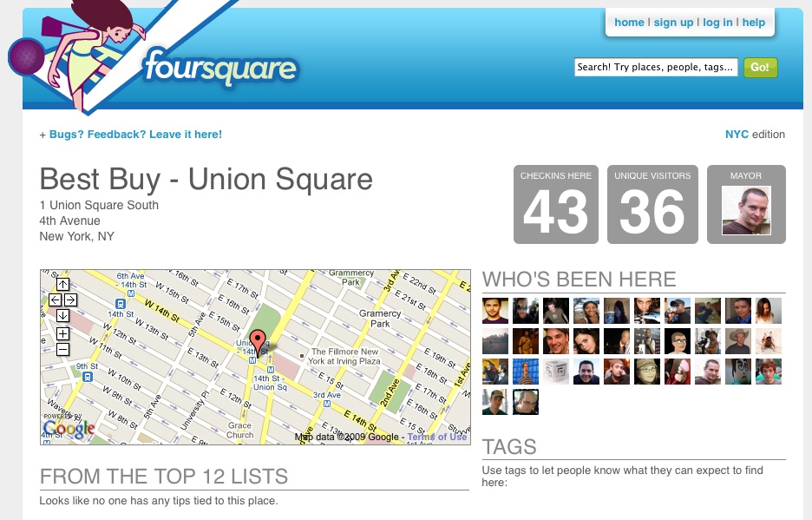This screenshot has width=812, height=520.
Task: Open the sign up page
Action: click(x=673, y=23)
